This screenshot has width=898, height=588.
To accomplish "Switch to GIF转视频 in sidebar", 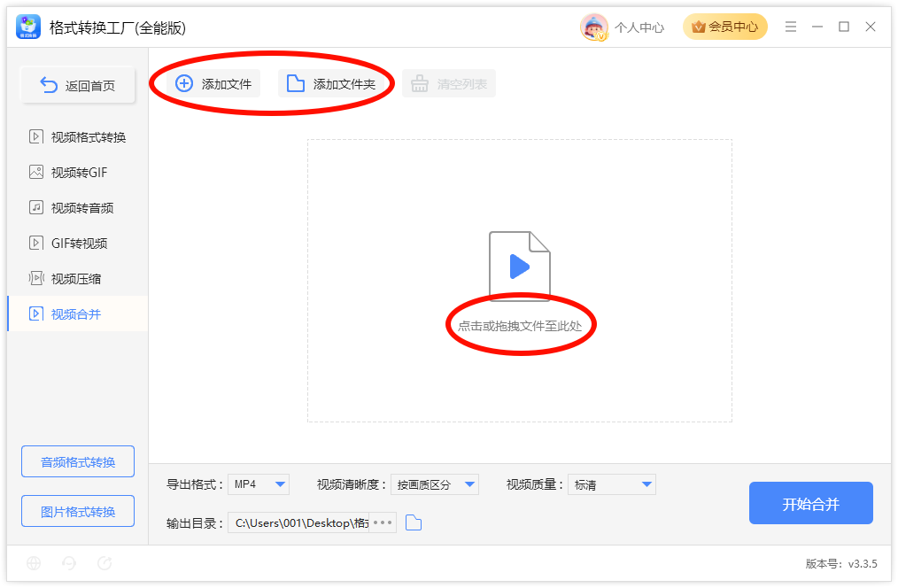I will pos(77,244).
